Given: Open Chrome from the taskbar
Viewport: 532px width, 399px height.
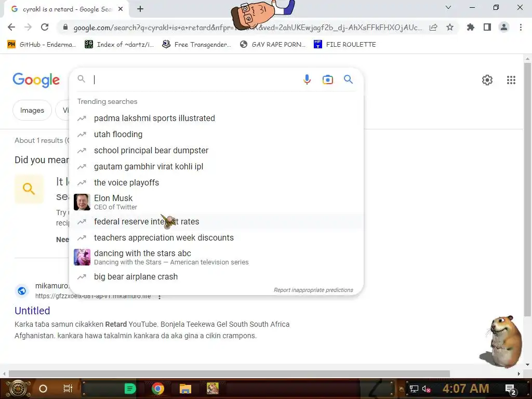Looking at the screenshot, I should pyautogui.click(x=158, y=389).
